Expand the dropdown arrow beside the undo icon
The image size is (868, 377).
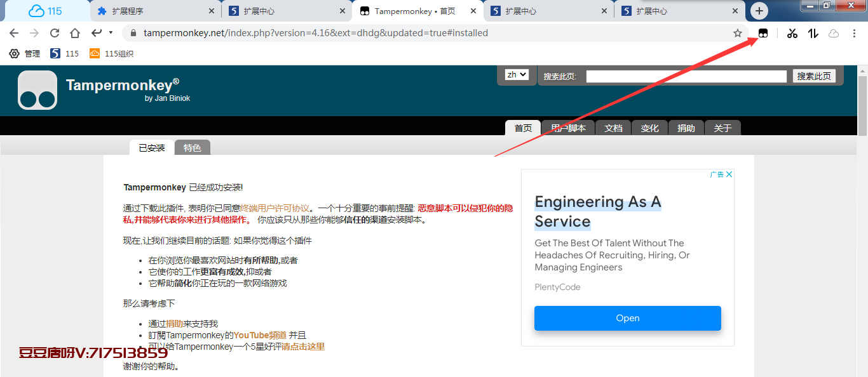111,32
